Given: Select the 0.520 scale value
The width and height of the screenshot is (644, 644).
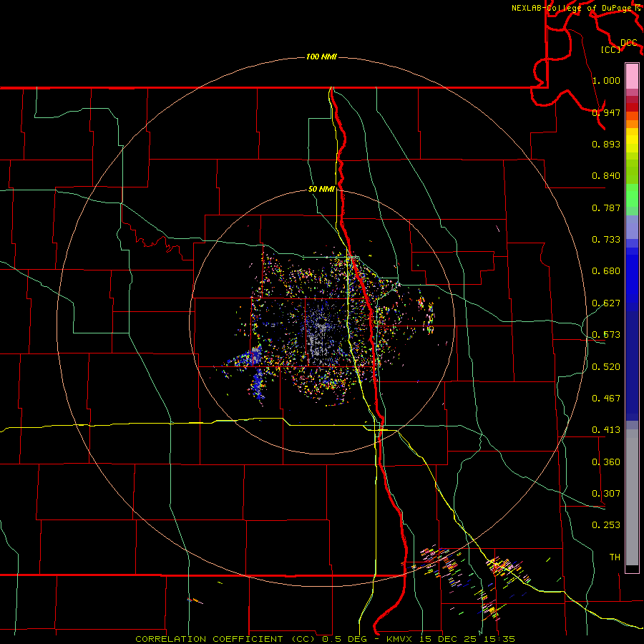Looking at the screenshot, I should pos(606,367).
